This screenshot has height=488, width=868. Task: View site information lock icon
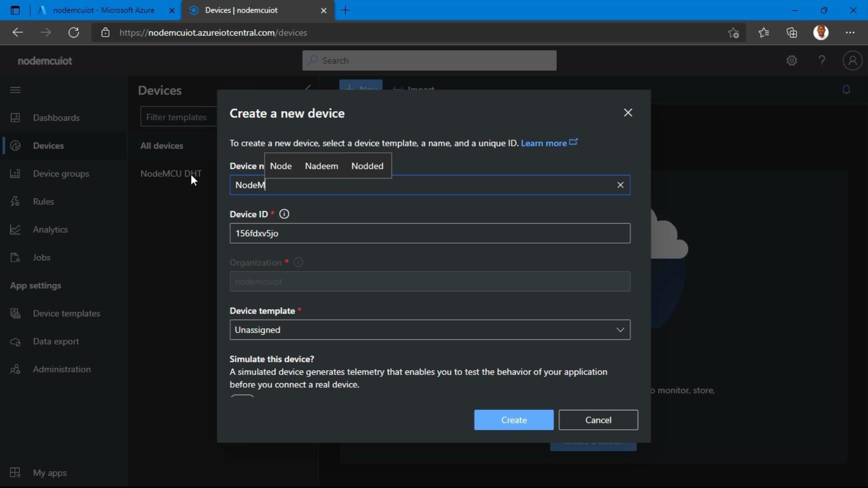[x=105, y=33]
